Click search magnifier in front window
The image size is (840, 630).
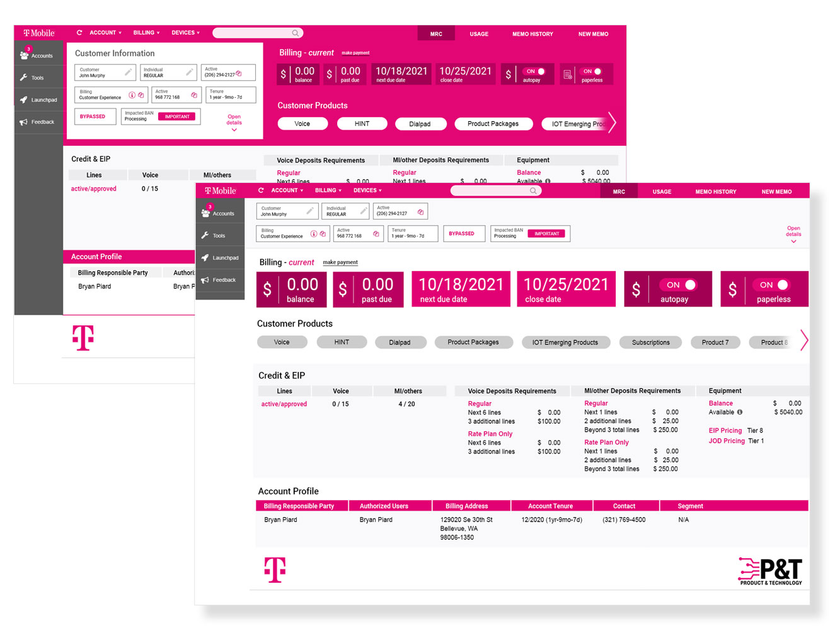[533, 190]
